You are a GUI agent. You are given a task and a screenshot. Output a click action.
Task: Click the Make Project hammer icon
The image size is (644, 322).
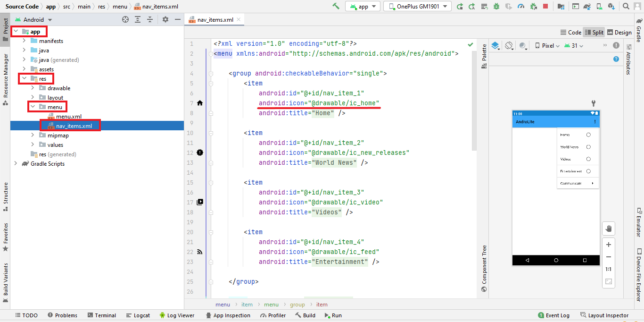click(x=336, y=6)
